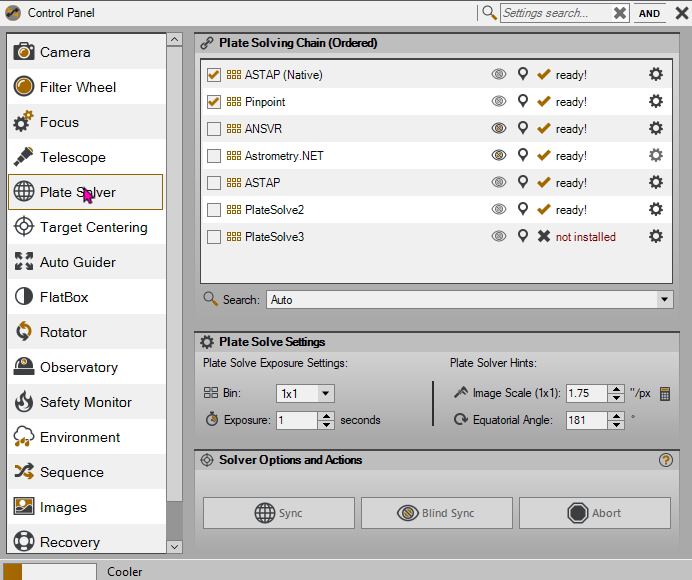Open Auto Guider settings section
This screenshot has height=580, width=692.
tap(86, 262)
